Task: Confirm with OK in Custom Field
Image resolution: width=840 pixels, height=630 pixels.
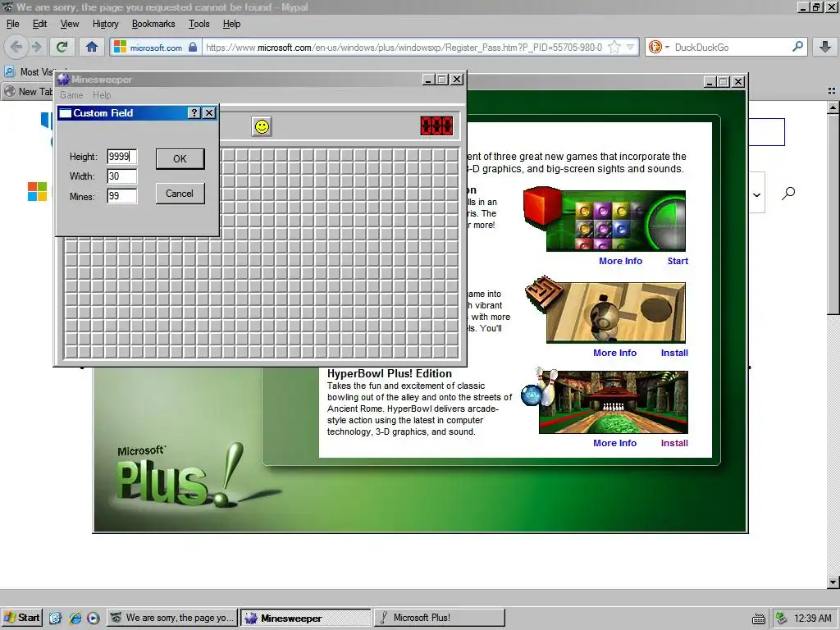Action: (180, 158)
